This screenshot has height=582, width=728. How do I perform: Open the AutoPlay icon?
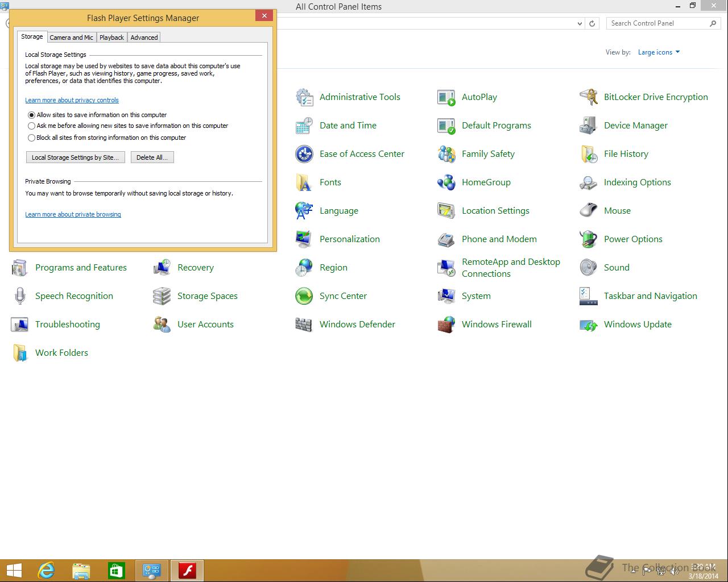pos(446,97)
